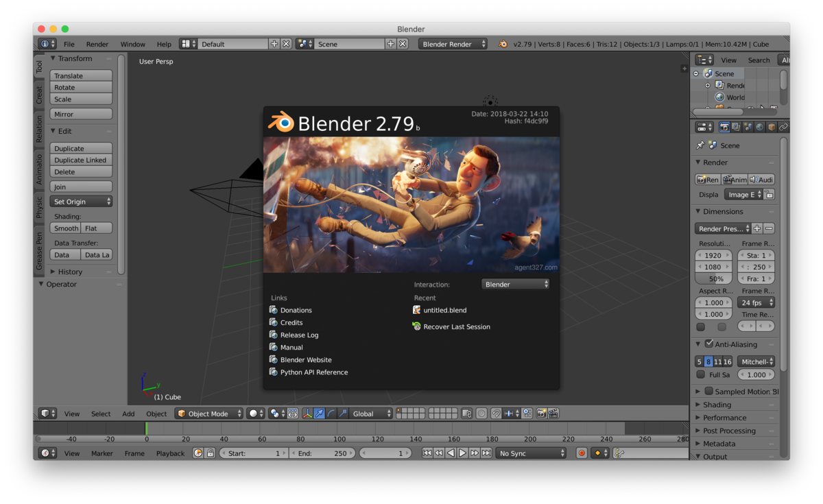Click the Mirror button
The image size is (823, 504).
point(81,115)
